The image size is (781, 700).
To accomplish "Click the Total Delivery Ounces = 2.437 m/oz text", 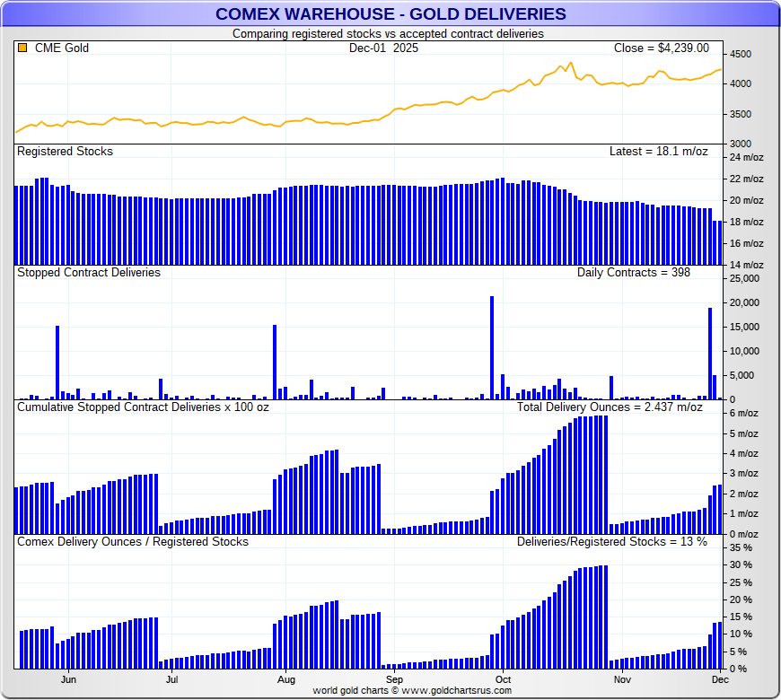I will point(610,407).
